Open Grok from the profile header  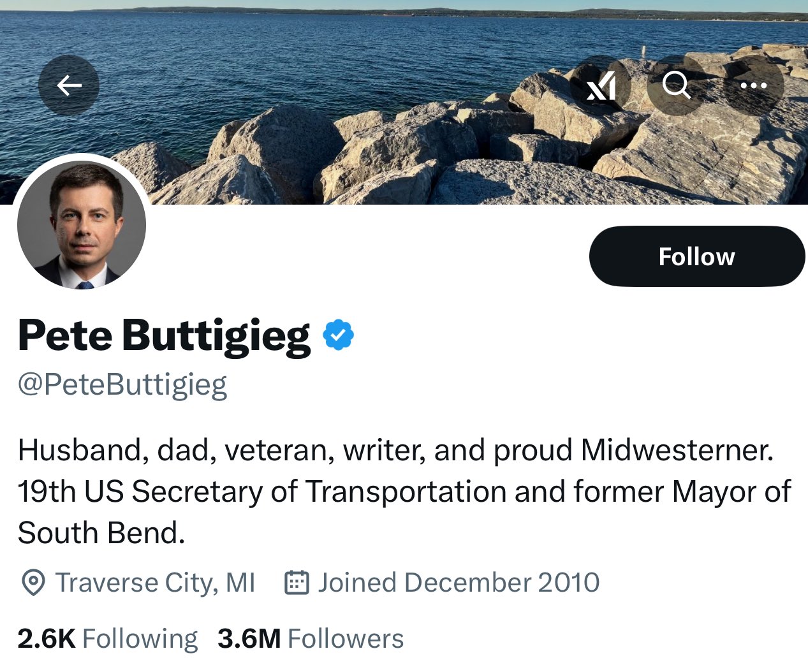coord(601,85)
